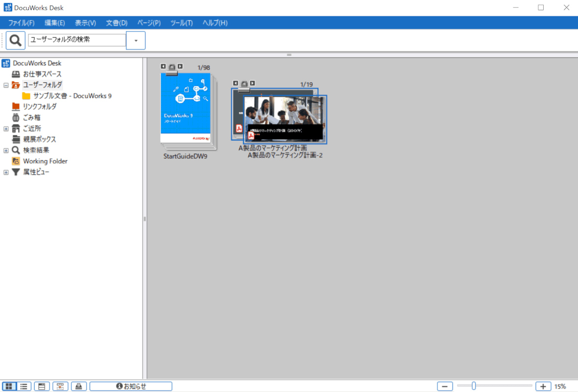This screenshot has width=578, height=392.
Task: Click the stamp tray icon in status bar
Action: tap(79, 386)
